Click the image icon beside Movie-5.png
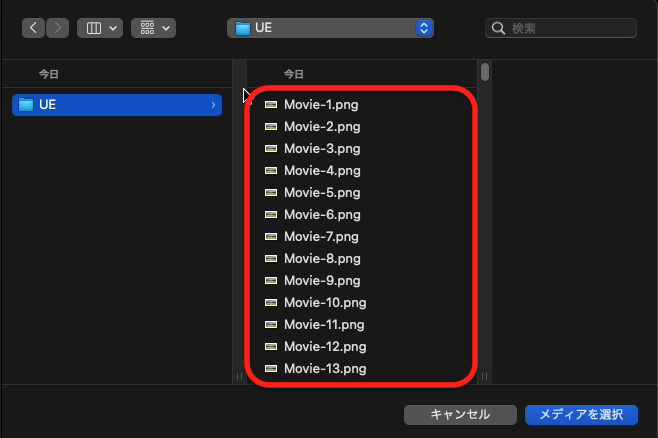Viewport: 658px width, 438px height. click(x=271, y=193)
